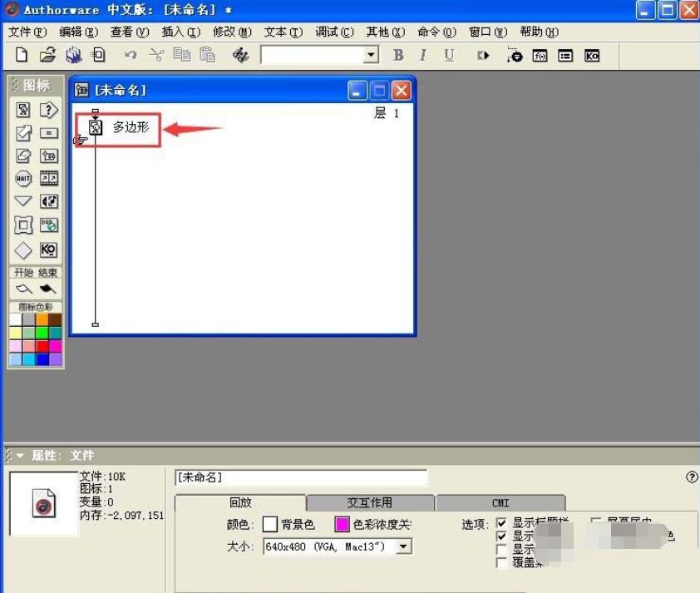Select the sound icon in the palette

click(49, 201)
